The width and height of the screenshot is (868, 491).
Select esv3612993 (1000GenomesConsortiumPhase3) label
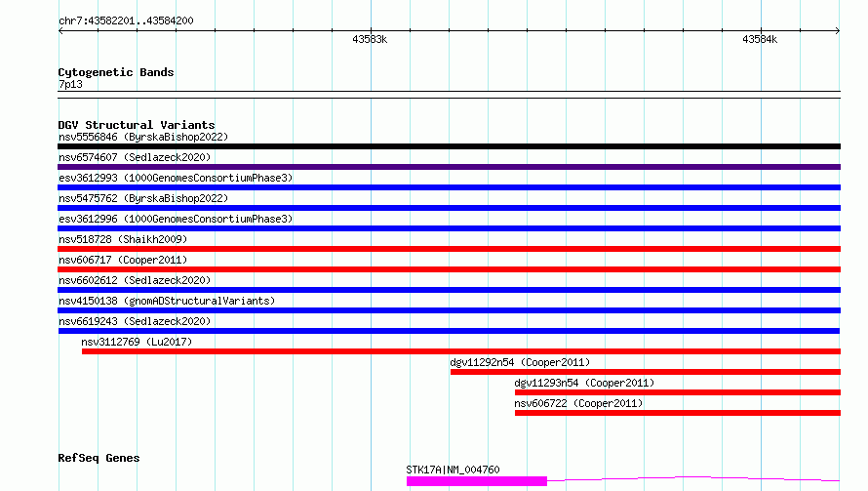pos(176,178)
